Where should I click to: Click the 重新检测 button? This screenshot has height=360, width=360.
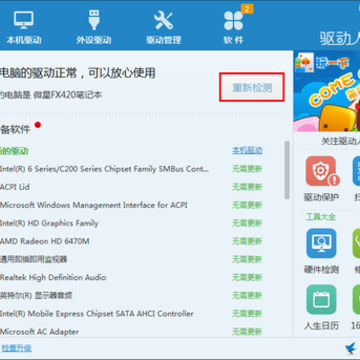(252, 88)
